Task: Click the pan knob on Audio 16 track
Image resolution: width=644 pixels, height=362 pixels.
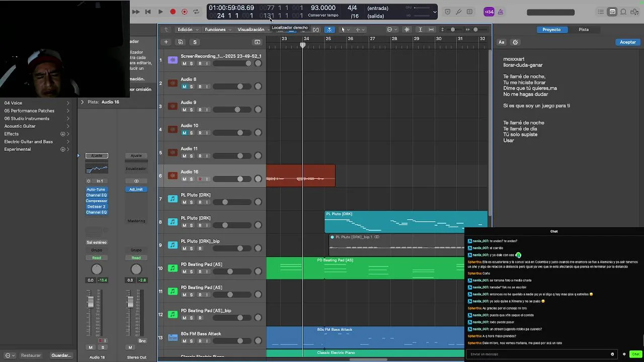Action: tap(258, 179)
